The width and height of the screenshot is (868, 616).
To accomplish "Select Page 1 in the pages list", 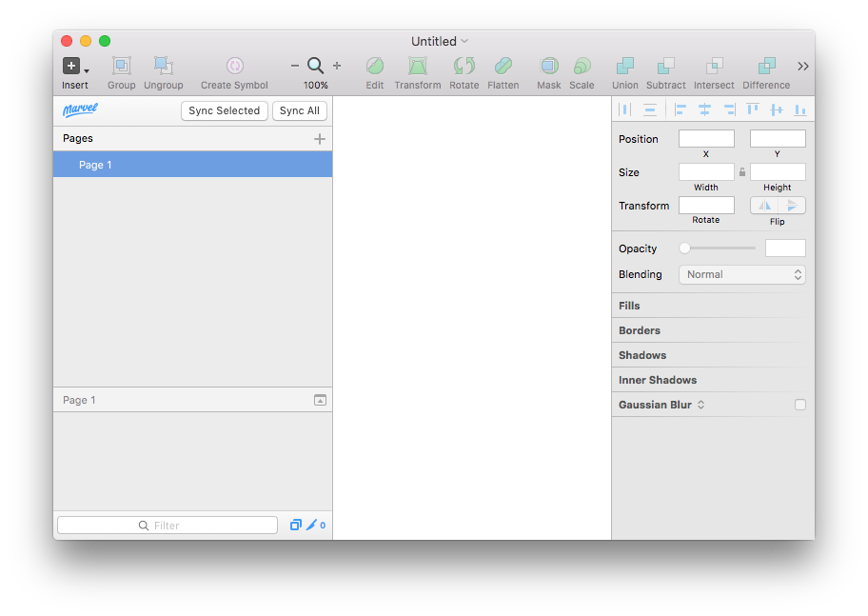I will pos(192,165).
